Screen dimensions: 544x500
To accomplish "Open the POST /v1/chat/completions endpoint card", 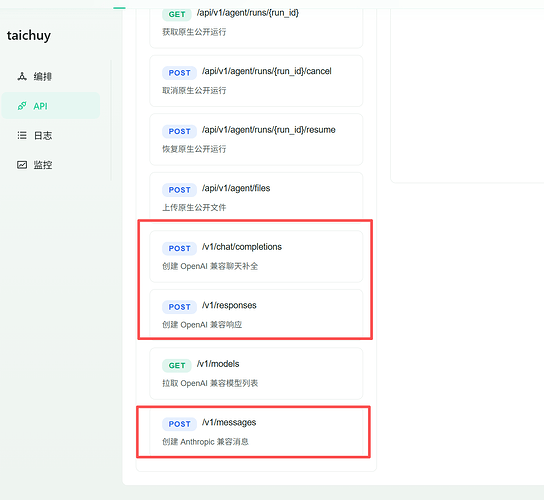I will pyautogui.click(x=256, y=256).
